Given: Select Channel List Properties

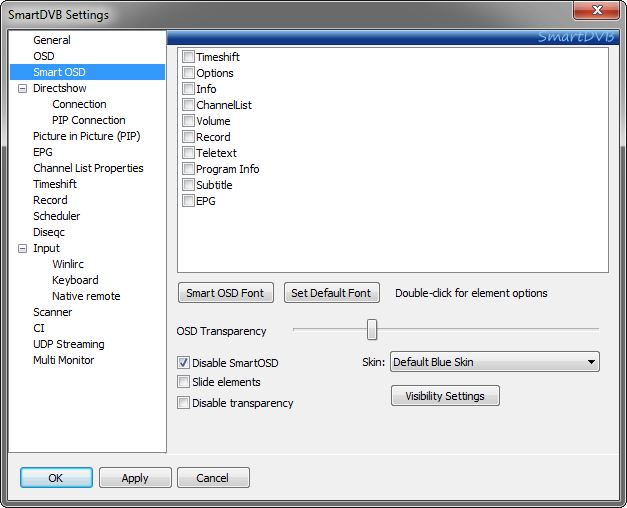Looking at the screenshot, I should pyautogui.click(x=88, y=168).
